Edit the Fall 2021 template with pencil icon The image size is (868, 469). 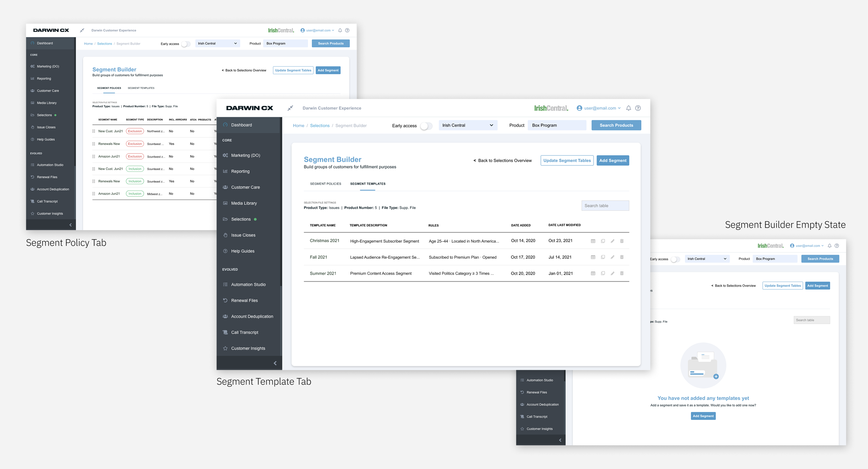(612, 257)
